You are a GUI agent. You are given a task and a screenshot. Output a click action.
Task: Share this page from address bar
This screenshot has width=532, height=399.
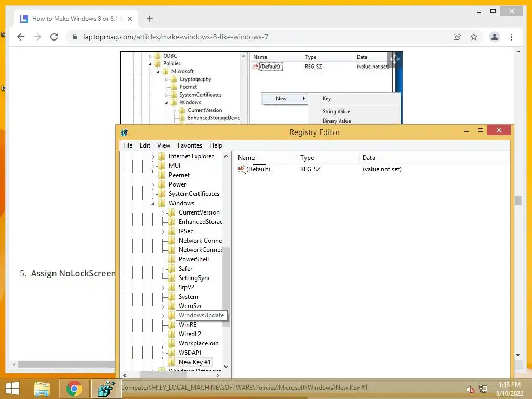[457, 37]
